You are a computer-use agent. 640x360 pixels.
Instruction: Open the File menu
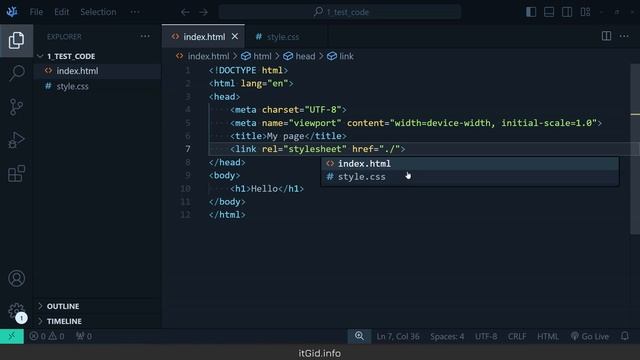36,12
